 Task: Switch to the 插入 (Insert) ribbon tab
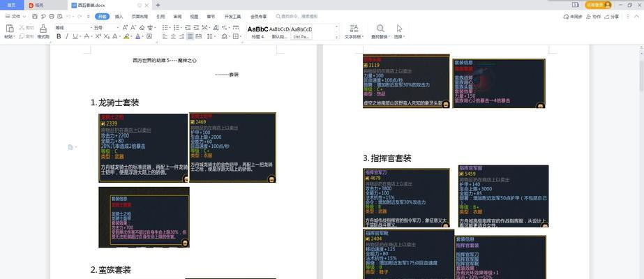click(119, 16)
